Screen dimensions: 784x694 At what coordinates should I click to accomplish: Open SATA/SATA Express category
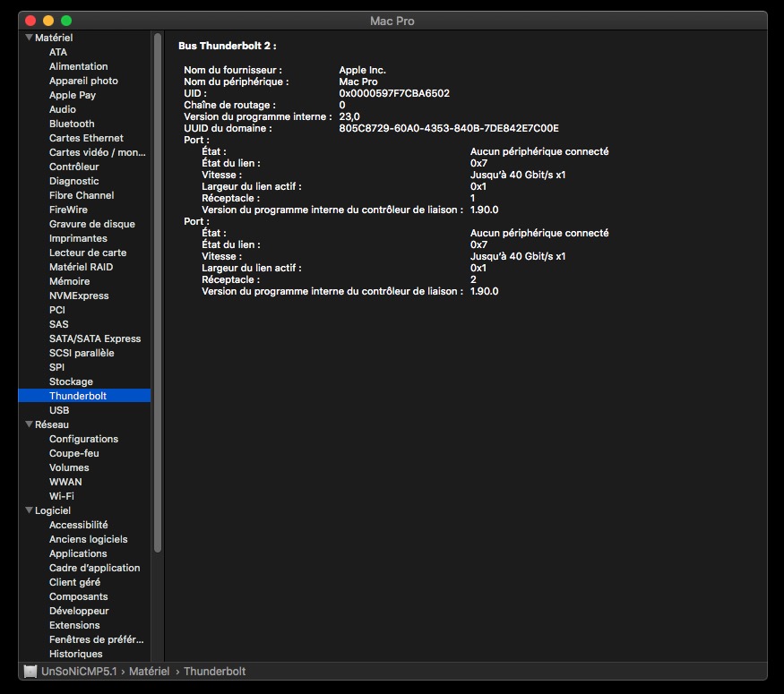click(95, 338)
